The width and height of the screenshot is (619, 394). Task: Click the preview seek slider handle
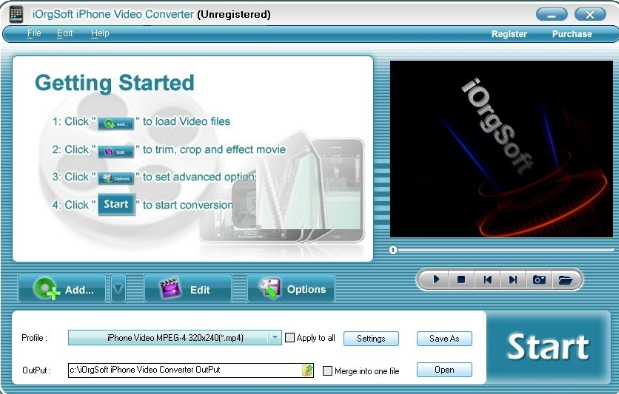click(393, 250)
